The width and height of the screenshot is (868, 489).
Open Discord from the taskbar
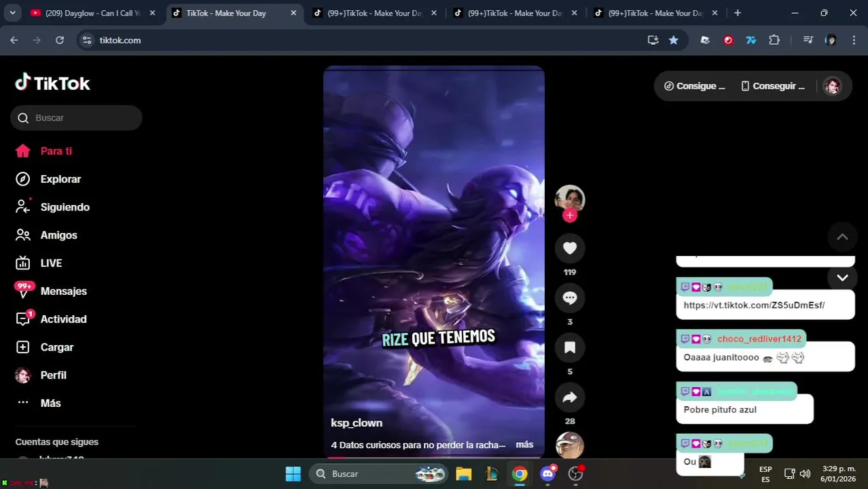547,473
